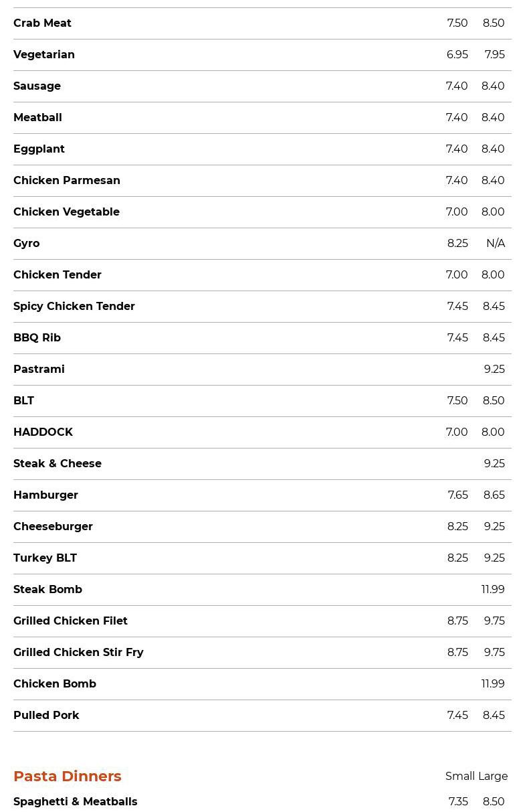Select the Gyro menu entry

coord(27,244)
